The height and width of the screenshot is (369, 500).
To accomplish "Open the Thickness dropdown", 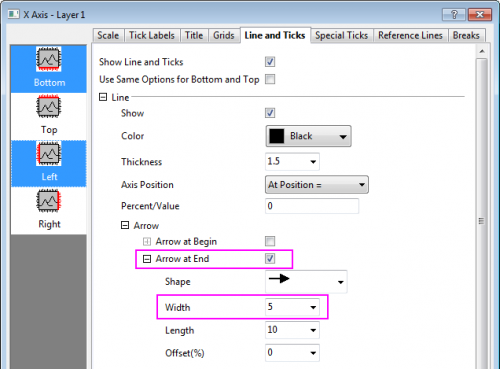I will click(x=313, y=162).
